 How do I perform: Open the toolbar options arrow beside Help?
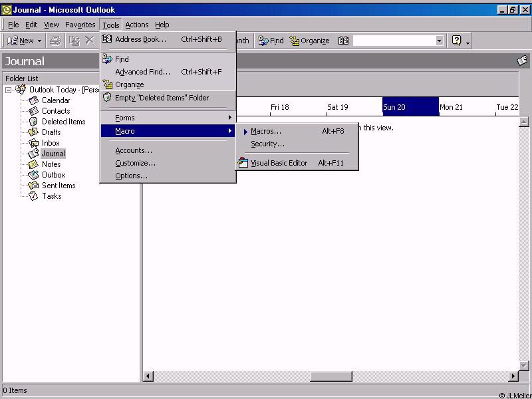tap(468, 42)
